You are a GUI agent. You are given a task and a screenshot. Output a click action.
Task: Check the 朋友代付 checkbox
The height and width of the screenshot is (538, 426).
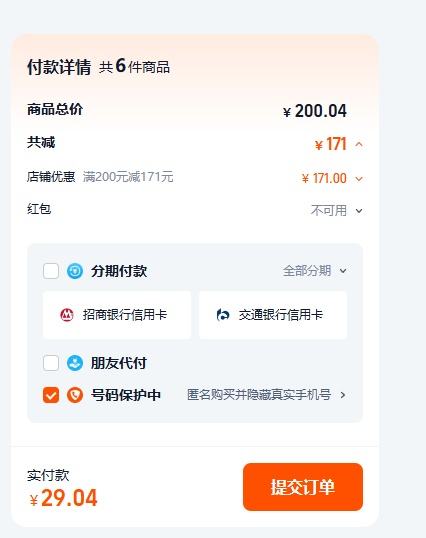(51, 363)
